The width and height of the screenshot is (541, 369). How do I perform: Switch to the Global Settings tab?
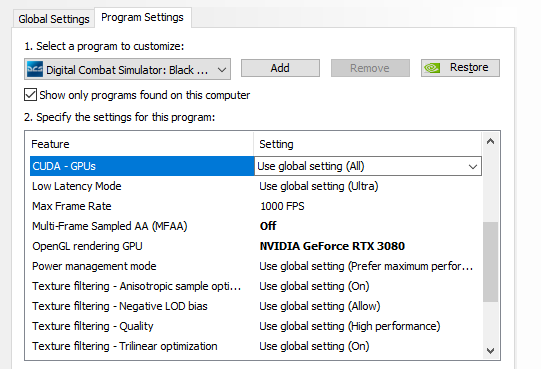(x=54, y=19)
